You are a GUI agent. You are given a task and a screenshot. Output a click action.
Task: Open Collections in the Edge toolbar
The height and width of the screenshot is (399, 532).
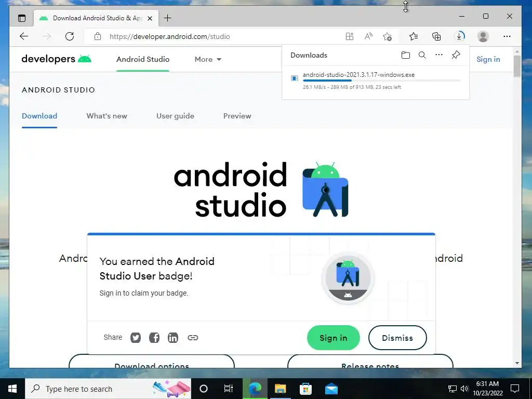pos(436,36)
